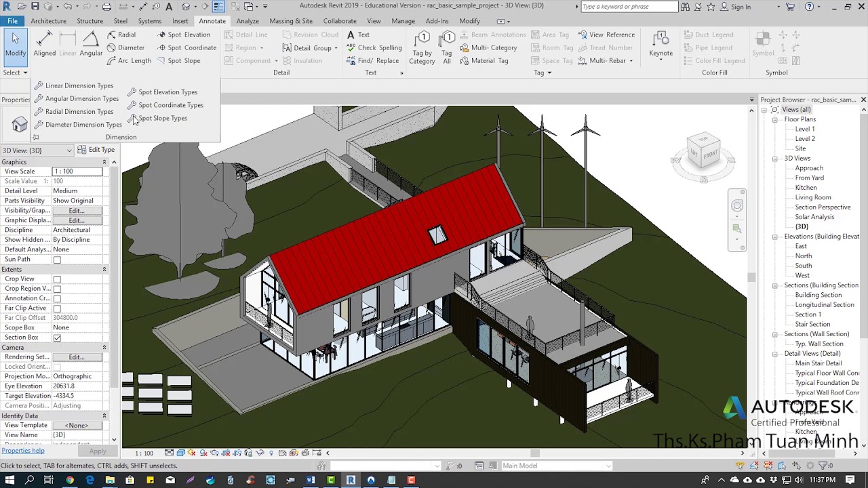Select the Angular dimension tool
Viewport: 868px width, 488px height.
(91, 45)
